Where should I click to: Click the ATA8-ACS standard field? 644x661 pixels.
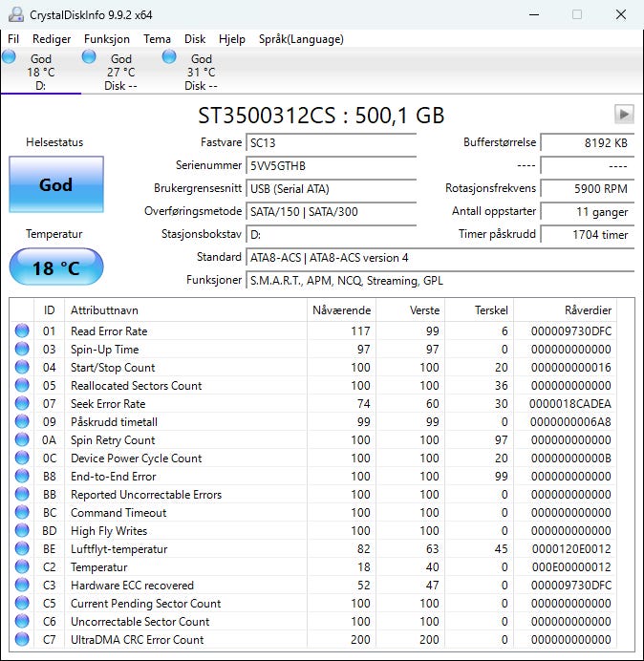click(440, 258)
